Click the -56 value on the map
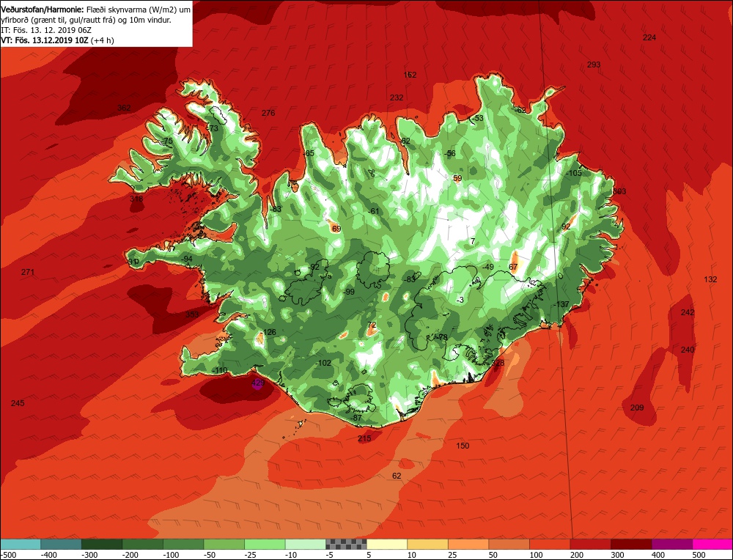733x560 pixels. (x=449, y=154)
